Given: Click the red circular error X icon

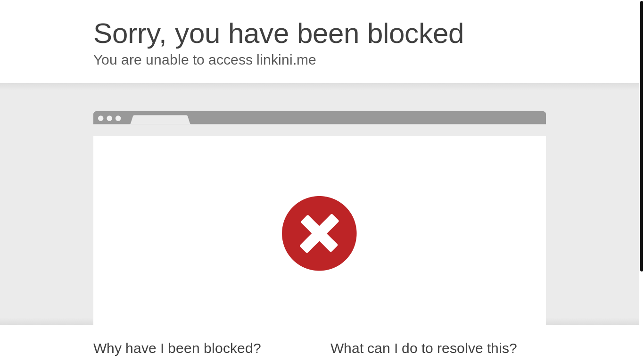Looking at the screenshot, I should pyautogui.click(x=319, y=233).
